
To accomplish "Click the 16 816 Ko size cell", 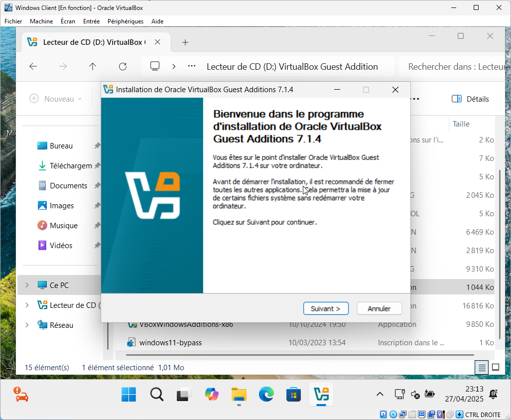I will [x=478, y=306].
